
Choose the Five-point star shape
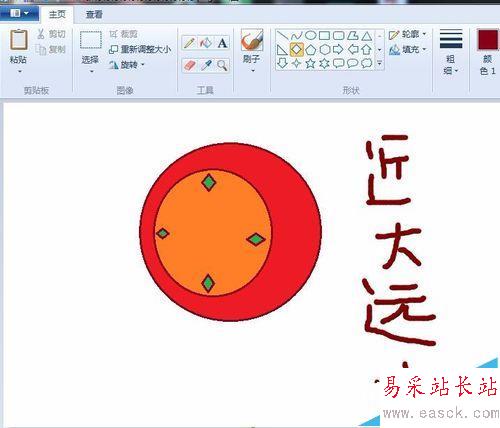pos(310,63)
